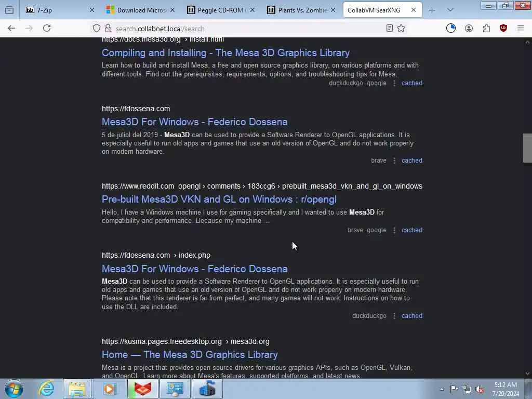Open the red taskbar application icon

click(143, 389)
